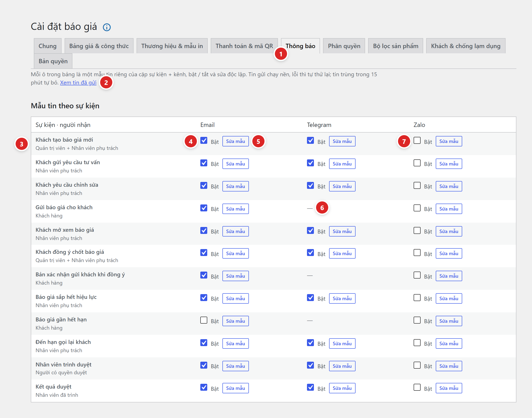Edit Email template for Gửi báo giá cho khách
The width and height of the screenshot is (532, 418).
(x=236, y=209)
